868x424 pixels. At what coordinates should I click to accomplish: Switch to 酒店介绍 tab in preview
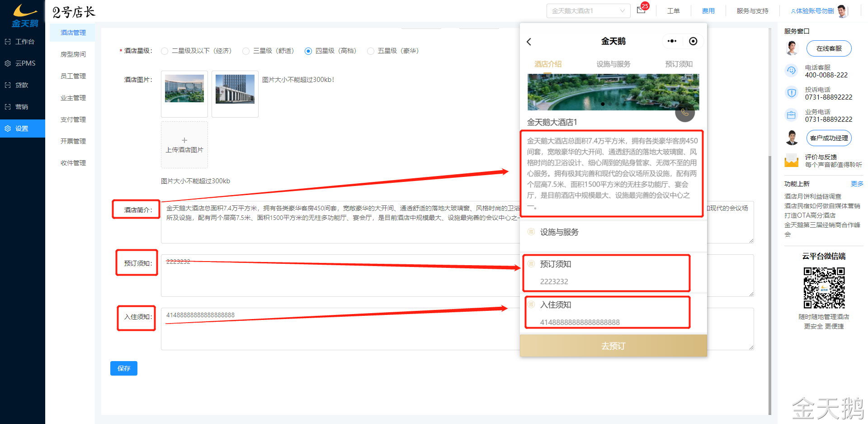point(548,64)
